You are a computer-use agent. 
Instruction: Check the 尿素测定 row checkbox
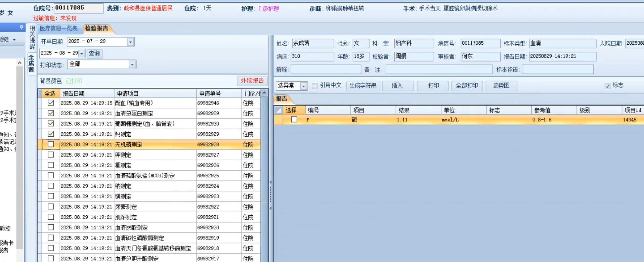(51, 207)
